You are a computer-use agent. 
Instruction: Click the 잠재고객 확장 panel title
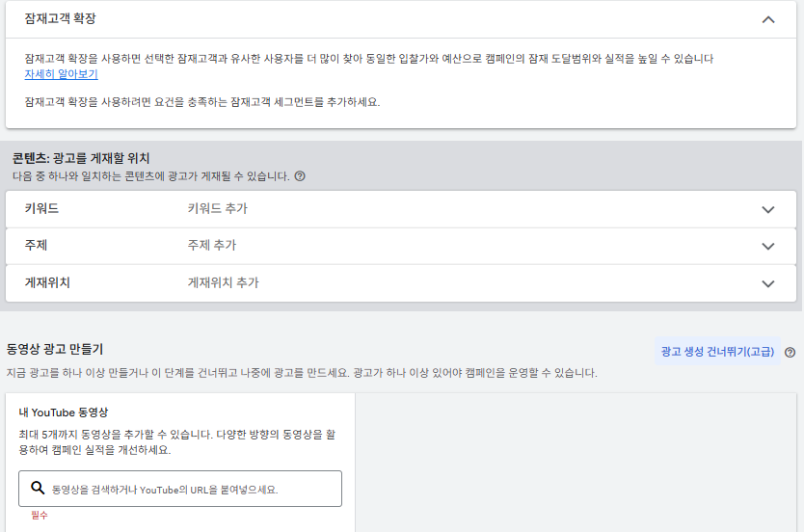click(61, 18)
